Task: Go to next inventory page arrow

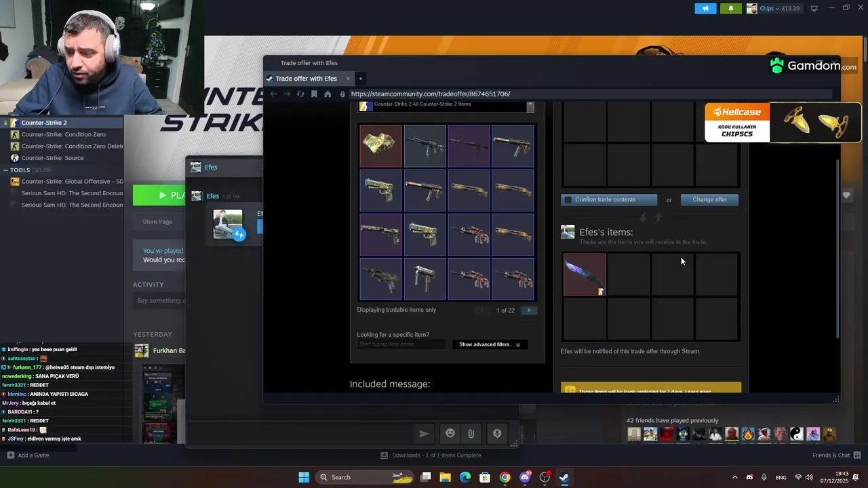Action: (529, 310)
